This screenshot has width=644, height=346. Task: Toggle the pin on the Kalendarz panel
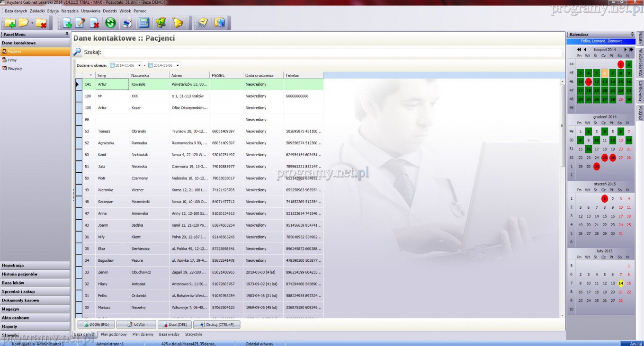click(x=632, y=35)
